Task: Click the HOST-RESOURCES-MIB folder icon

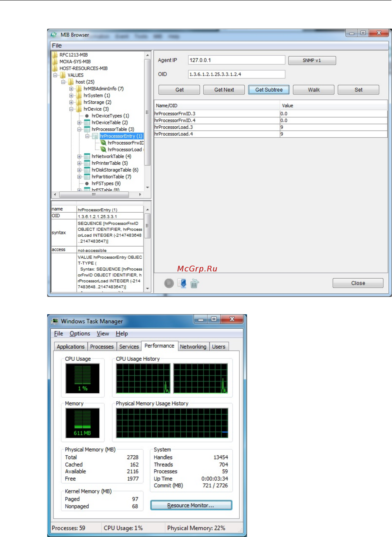Action: coord(55,68)
